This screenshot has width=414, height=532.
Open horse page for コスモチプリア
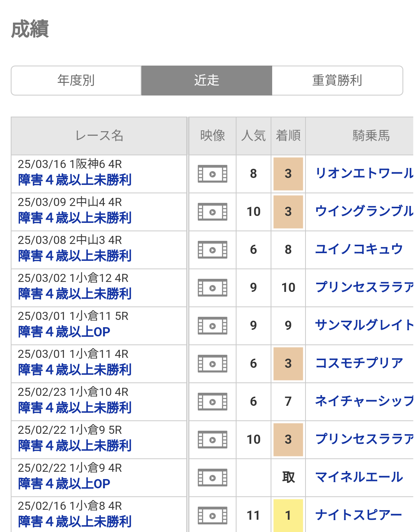click(359, 363)
